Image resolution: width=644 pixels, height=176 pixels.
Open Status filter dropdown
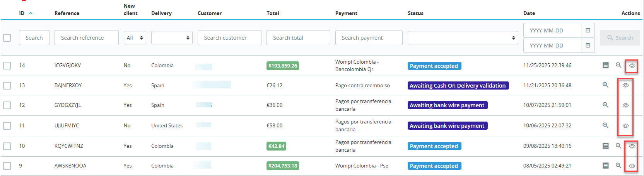point(463,38)
